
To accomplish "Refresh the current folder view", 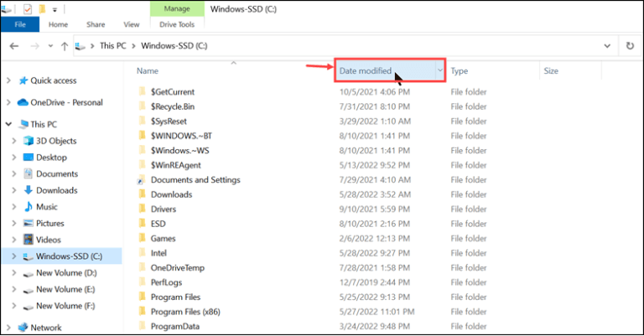I will coord(629,45).
